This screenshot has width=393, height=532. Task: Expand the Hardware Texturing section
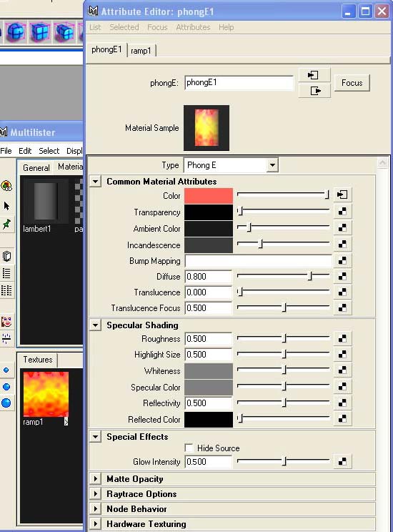(x=96, y=524)
